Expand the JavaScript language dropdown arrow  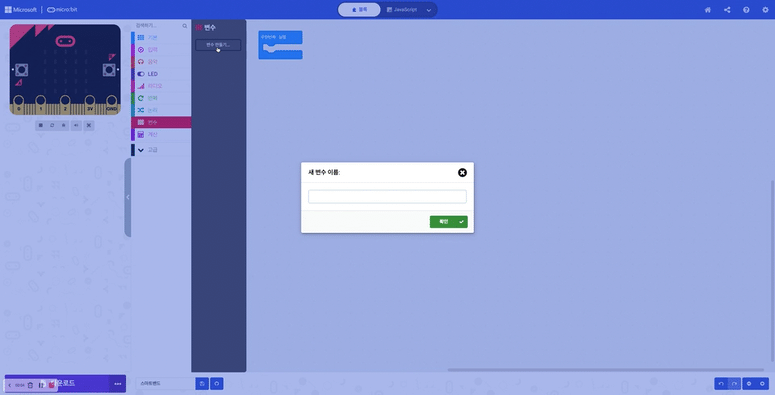429,10
